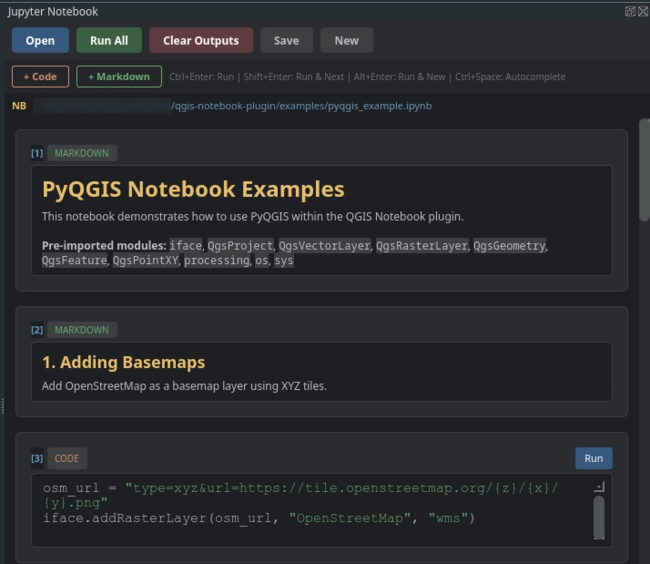Click the float/undock panel icon
The height and width of the screenshot is (564, 650).
tap(630, 11)
